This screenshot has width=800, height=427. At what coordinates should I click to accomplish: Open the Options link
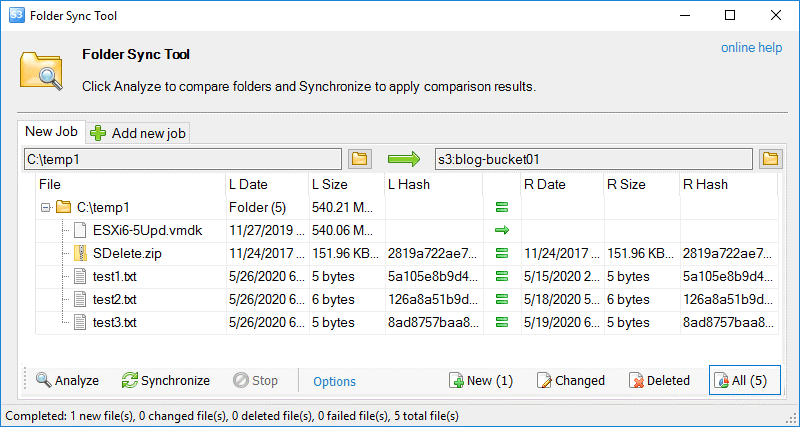[x=334, y=381]
